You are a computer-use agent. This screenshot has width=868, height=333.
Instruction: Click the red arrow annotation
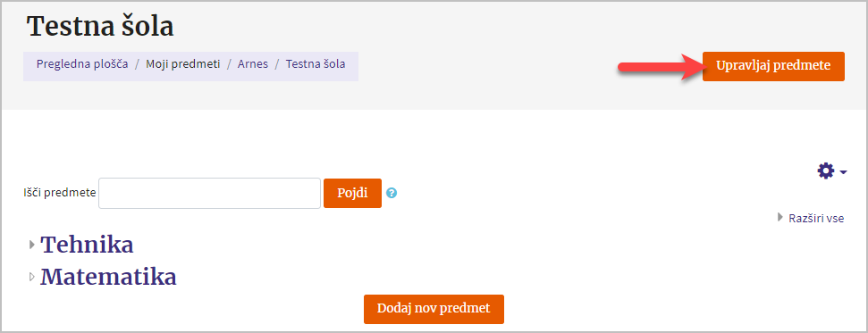point(660,67)
